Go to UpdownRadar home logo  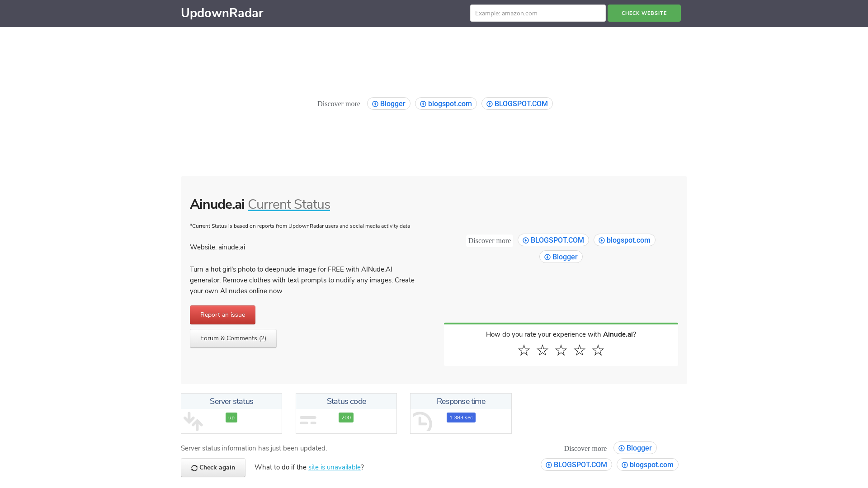click(222, 13)
